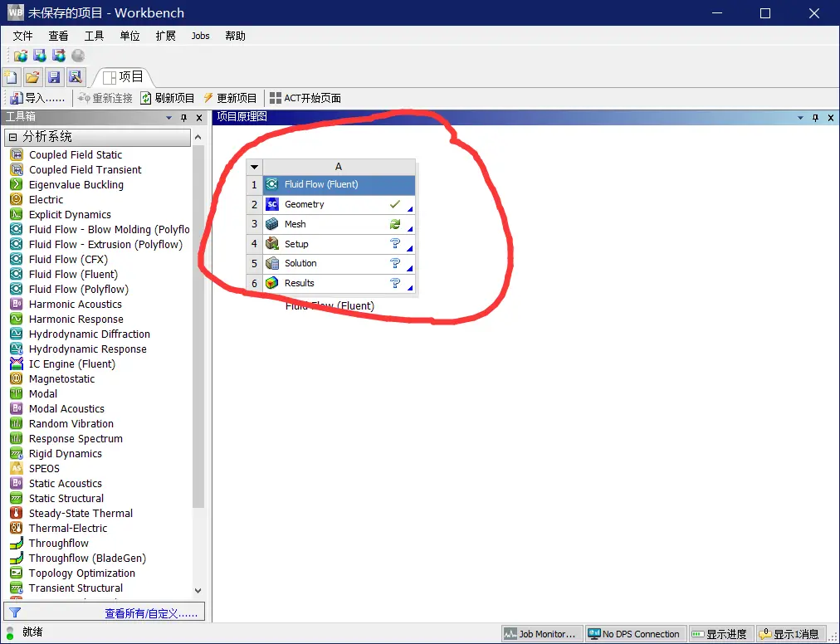Click the Magnetostatic system icon
The image size is (840, 644).
(x=17, y=378)
